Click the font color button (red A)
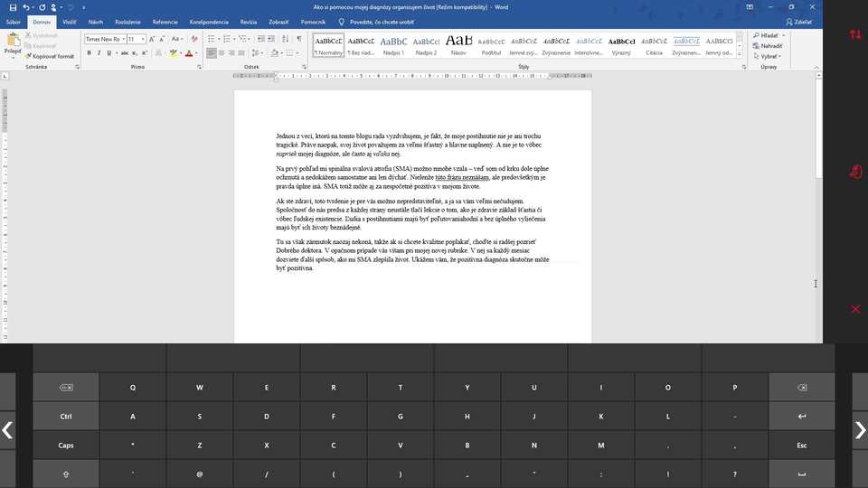Viewport: 868px width, 488px height. coord(189,53)
